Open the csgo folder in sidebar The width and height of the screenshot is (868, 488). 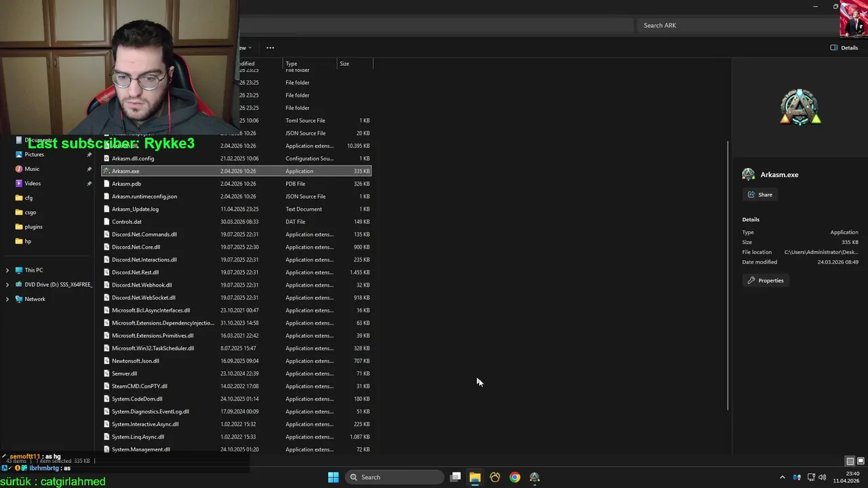31,212
